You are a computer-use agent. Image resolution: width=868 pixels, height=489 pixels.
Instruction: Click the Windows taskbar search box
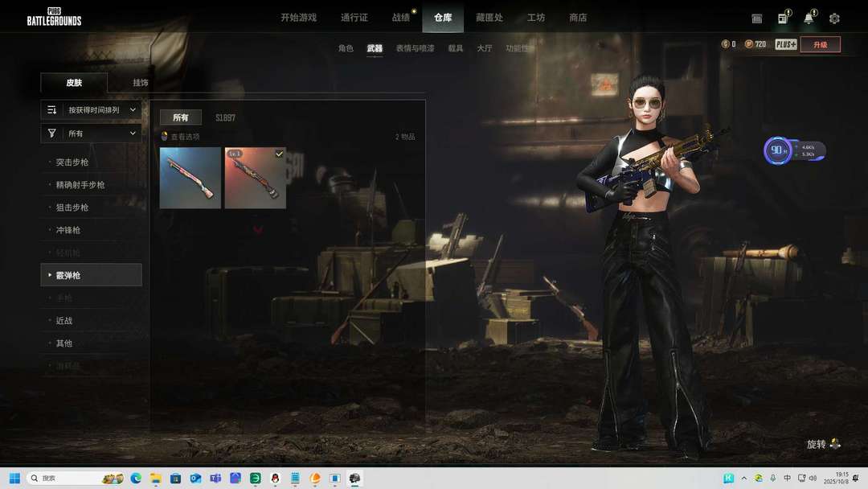(x=76, y=478)
